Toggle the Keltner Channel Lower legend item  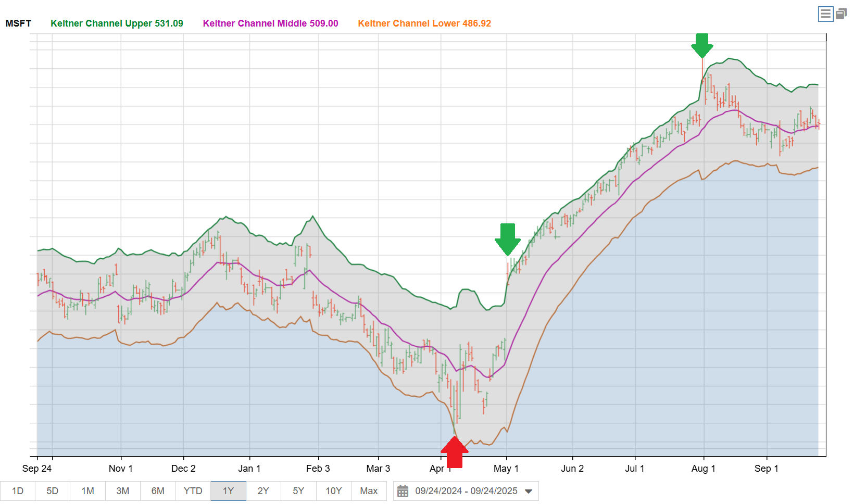coord(424,23)
